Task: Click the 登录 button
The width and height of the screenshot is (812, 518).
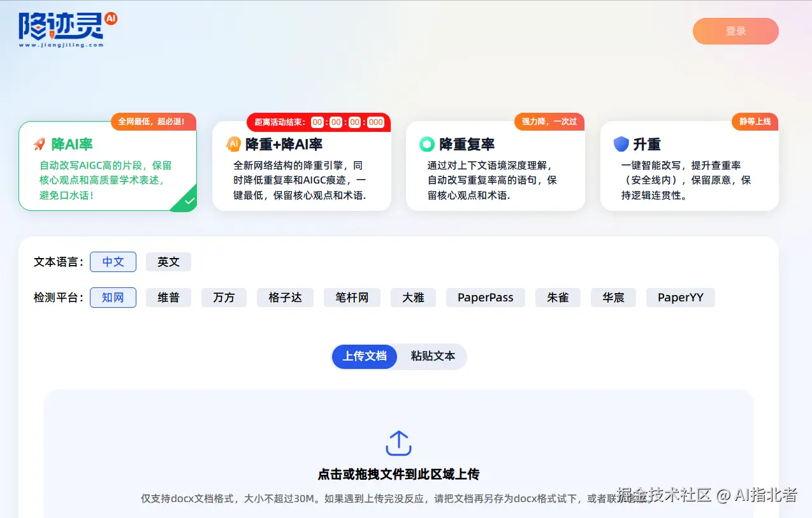Action: pos(736,31)
